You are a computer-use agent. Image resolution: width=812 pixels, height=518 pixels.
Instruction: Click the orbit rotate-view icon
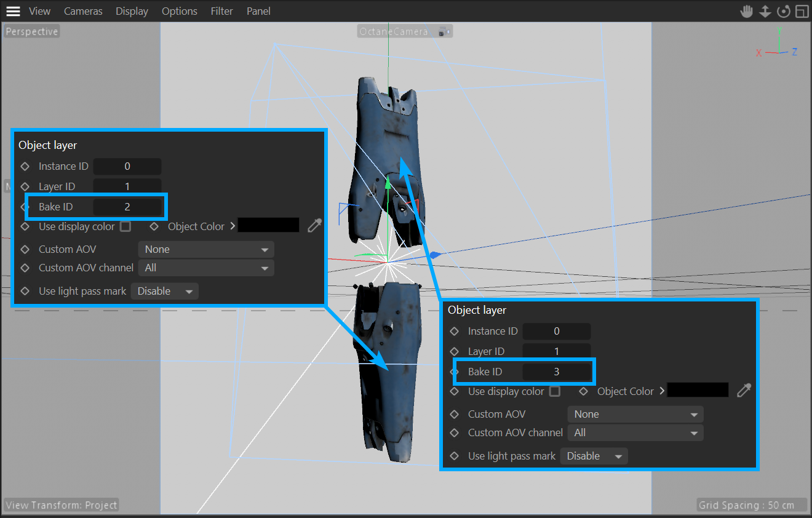point(783,12)
